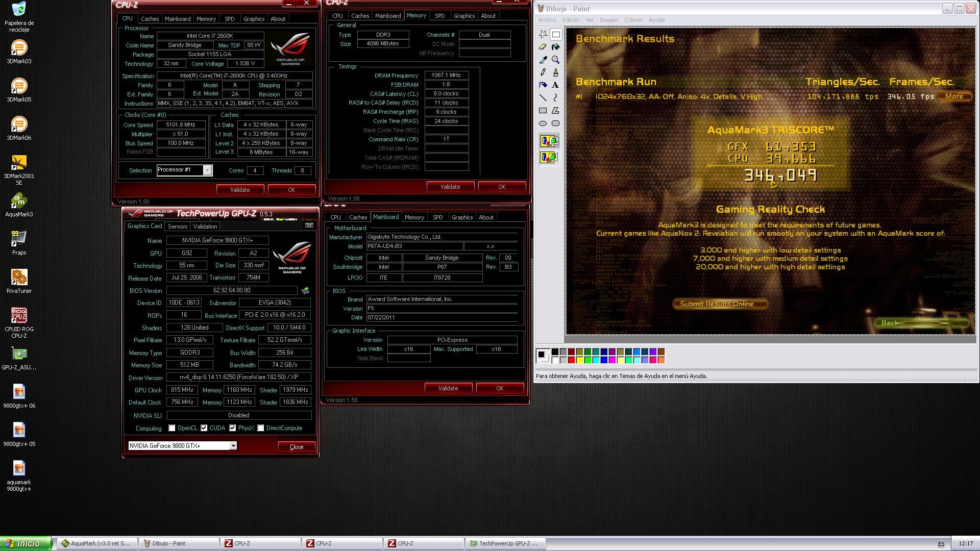The image size is (980, 551).
Task: Open the Archivo menu in Paint
Action: click(547, 20)
